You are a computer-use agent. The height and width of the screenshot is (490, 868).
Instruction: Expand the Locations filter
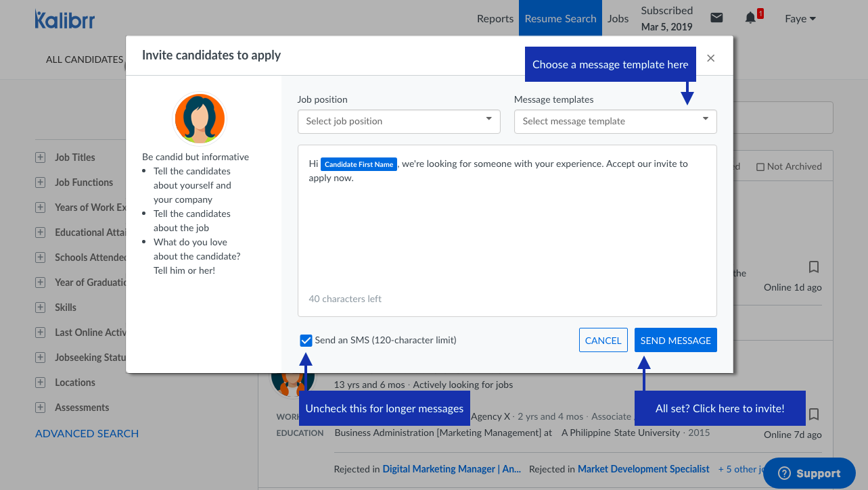pyautogui.click(x=41, y=383)
